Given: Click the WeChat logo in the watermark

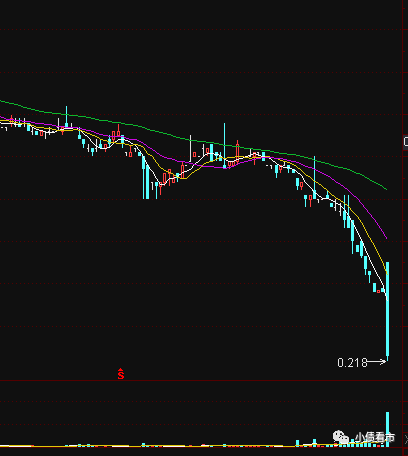Looking at the screenshot, I should 341,436.
